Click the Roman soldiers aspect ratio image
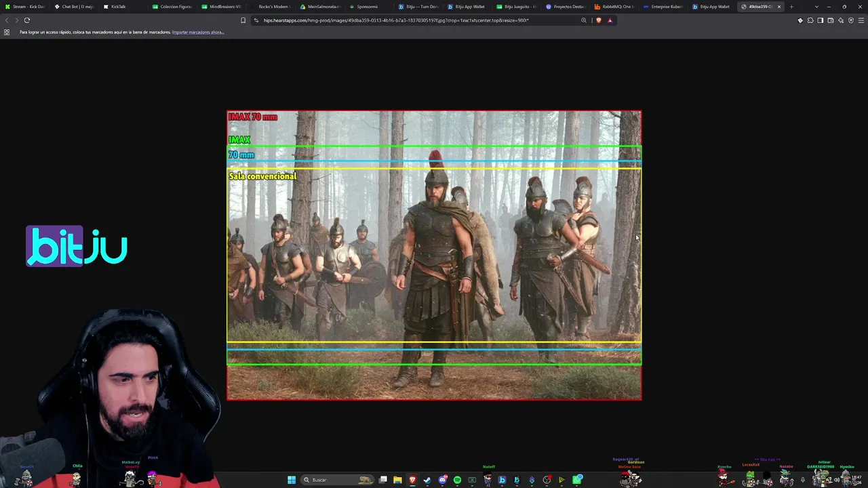Image resolution: width=868 pixels, height=488 pixels. (x=434, y=256)
